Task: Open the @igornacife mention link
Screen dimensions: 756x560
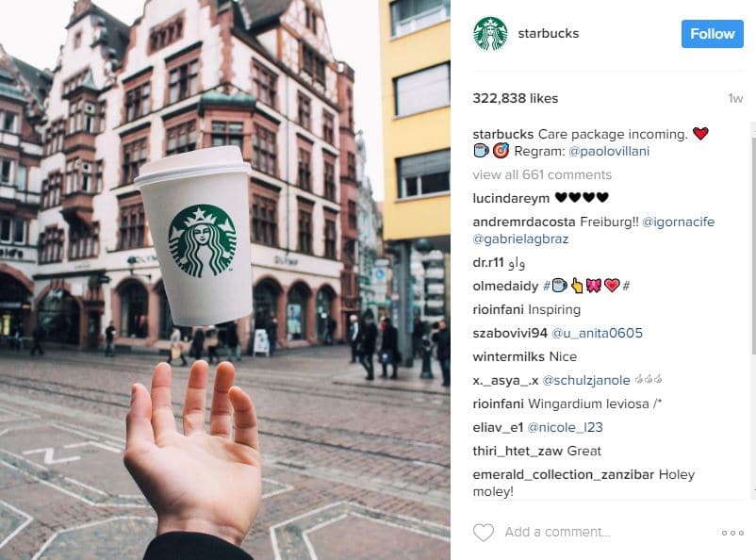Action: [679, 222]
